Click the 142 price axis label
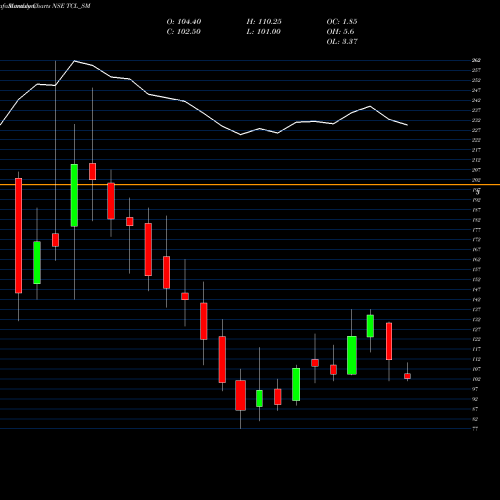Screen dimensions: 500x500 click(x=476, y=299)
